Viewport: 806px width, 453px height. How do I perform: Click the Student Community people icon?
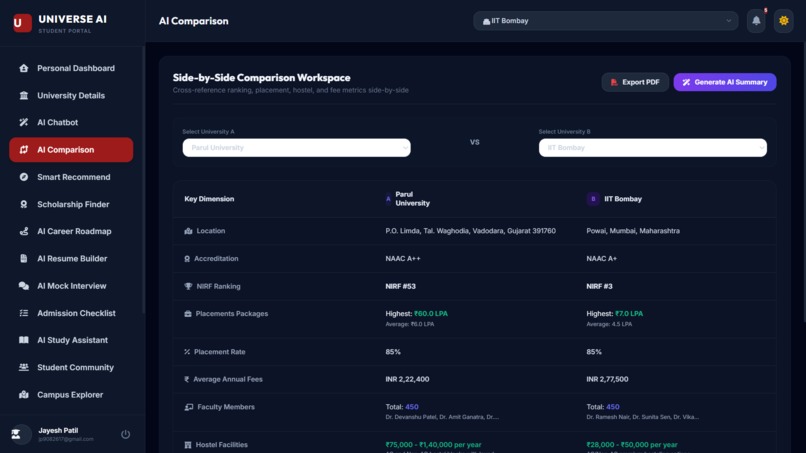(24, 367)
